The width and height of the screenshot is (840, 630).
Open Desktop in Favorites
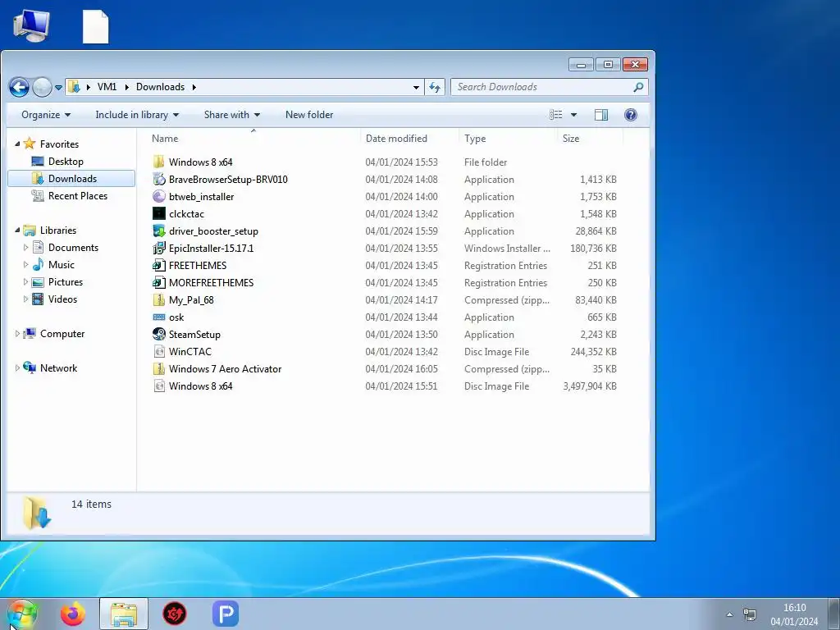coord(66,162)
